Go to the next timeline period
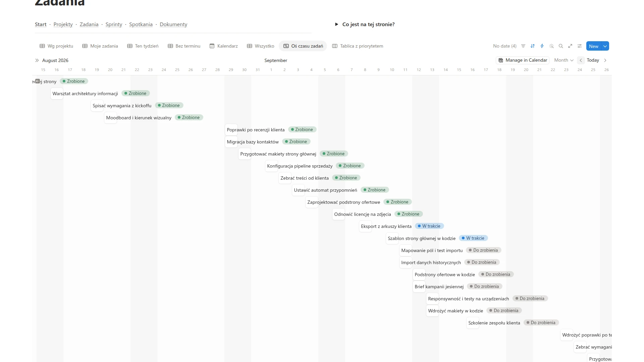The width and height of the screenshot is (644, 362). click(605, 60)
